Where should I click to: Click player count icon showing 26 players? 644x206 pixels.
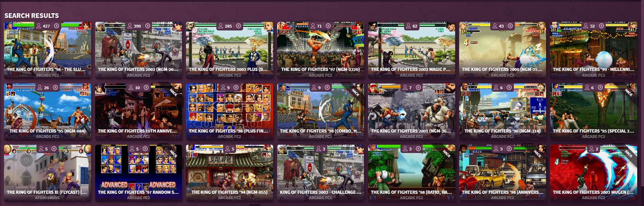39,87
